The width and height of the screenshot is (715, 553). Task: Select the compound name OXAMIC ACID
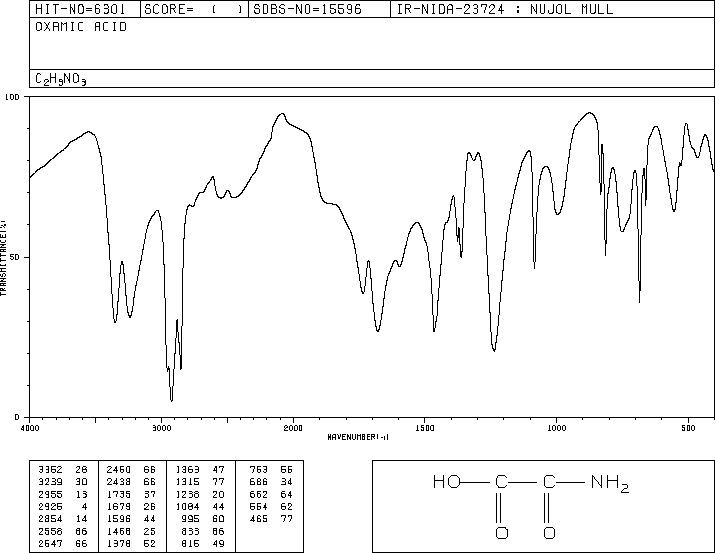(x=81, y=27)
